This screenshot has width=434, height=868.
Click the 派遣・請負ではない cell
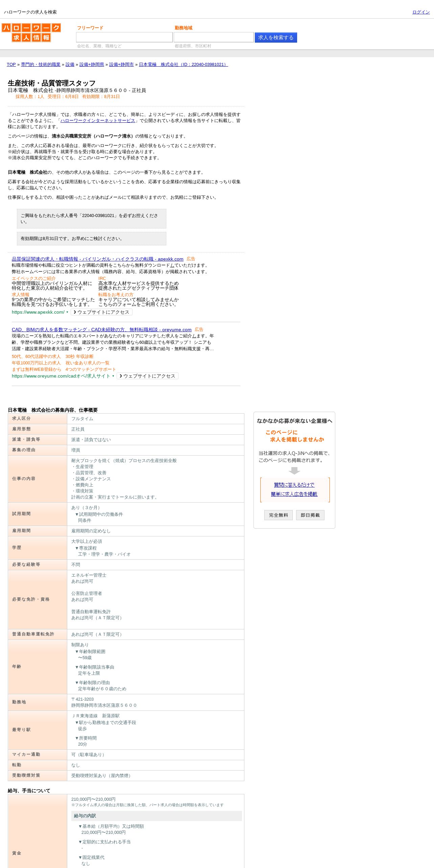tap(155, 440)
